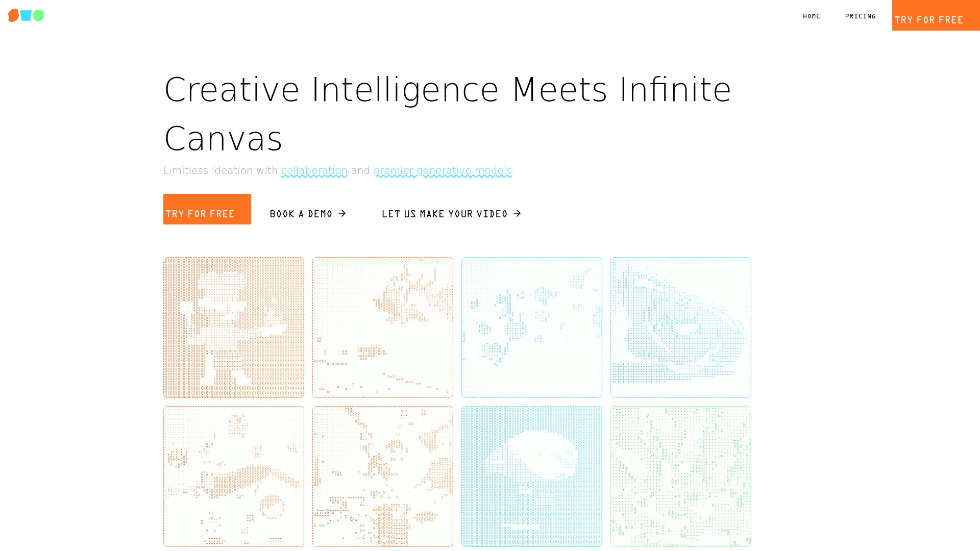Open the Pricing page
980x551 pixels.
(860, 16)
